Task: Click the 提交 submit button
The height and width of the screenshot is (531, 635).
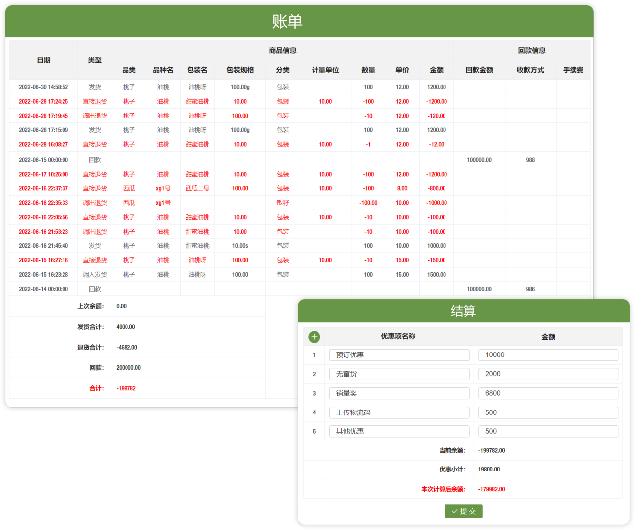Action: (463, 511)
